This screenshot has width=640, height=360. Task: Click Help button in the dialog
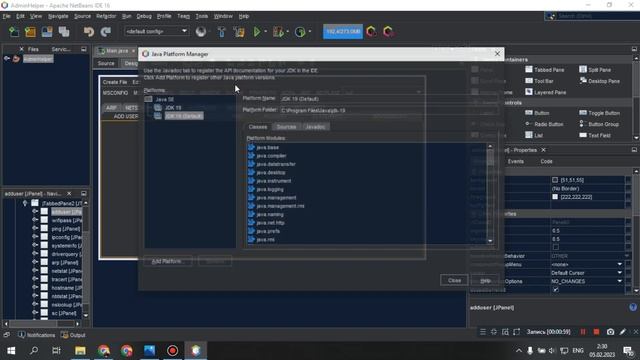(x=485, y=281)
